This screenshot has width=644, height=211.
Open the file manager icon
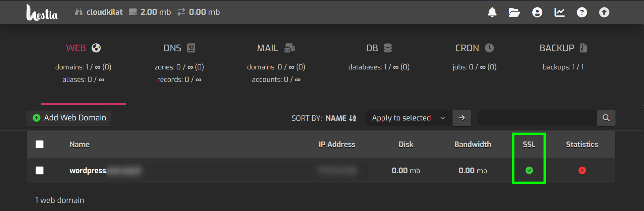point(515,12)
